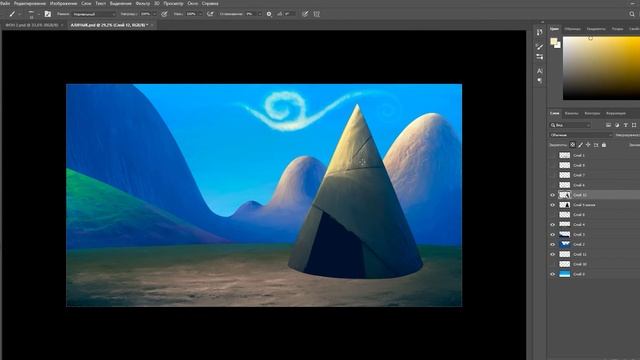Hide the Слой 0 layer
Image resolution: width=640 pixels, height=360 pixels.
[x=553, y=274]
